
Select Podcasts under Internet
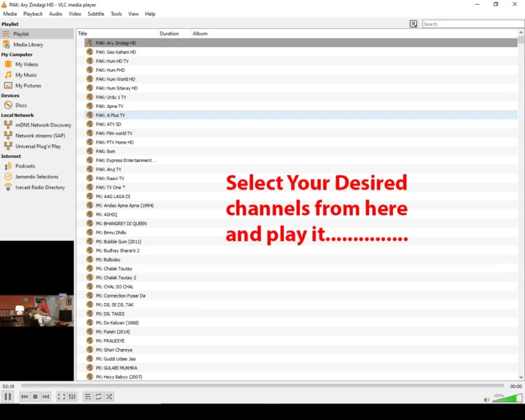(25, 166)
